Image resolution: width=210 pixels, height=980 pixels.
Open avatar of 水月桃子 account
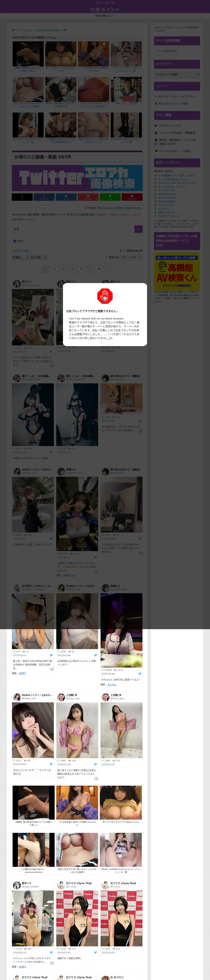point(17,588)
